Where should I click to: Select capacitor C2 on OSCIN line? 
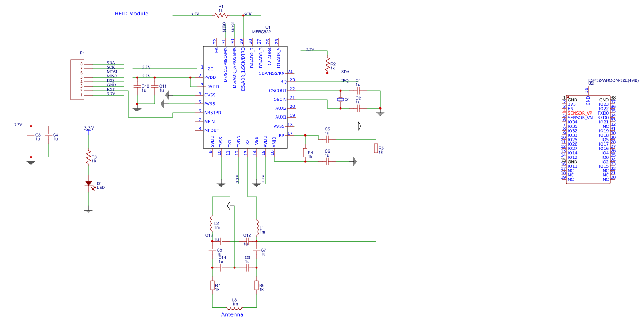click(358, 108)
